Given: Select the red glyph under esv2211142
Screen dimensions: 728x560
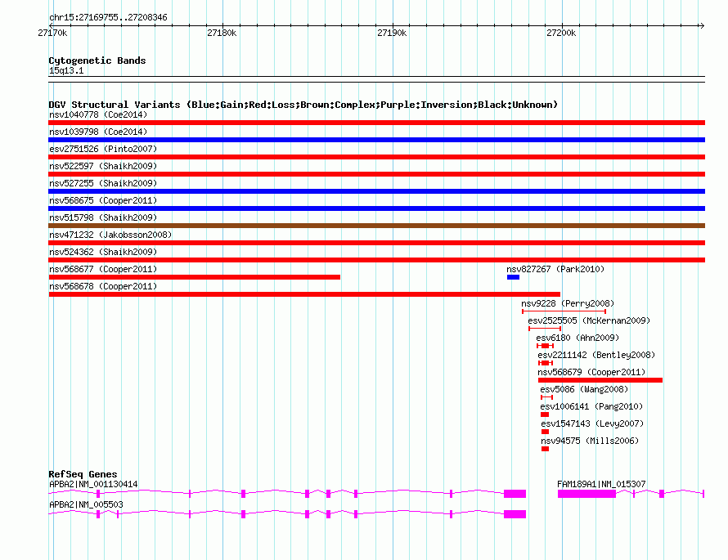Looking at the screenshot, I should 546,363.
